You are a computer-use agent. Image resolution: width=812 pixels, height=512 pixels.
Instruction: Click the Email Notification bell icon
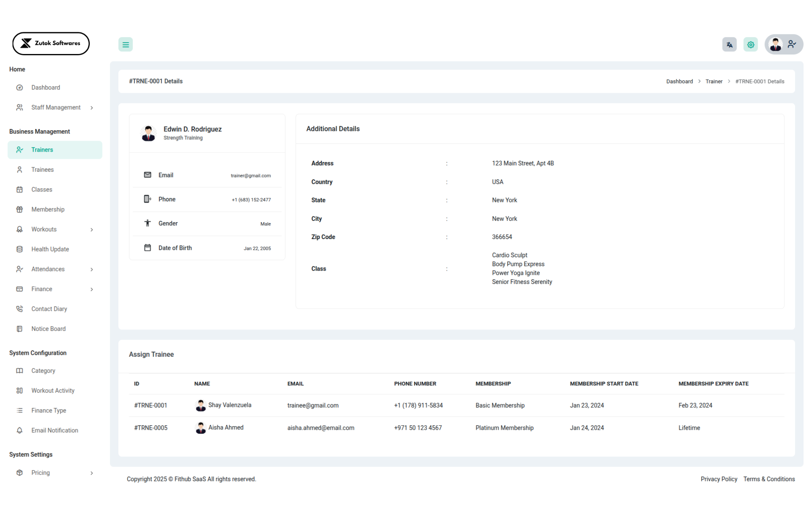(x=19, y=430)
